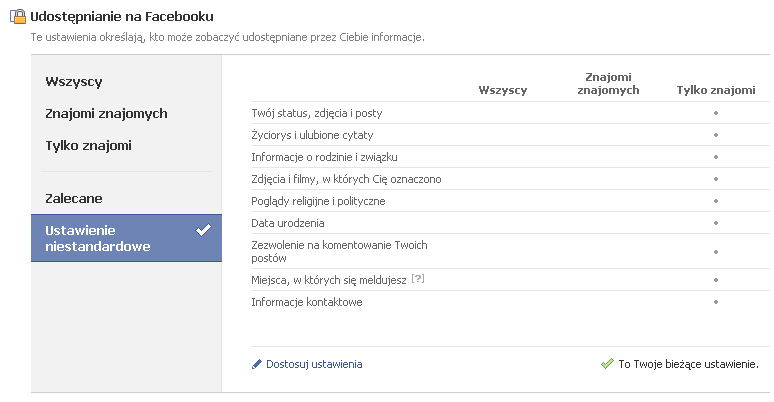
Task: Click the dot in Informacje kontaktowe row
Action: 716,302
